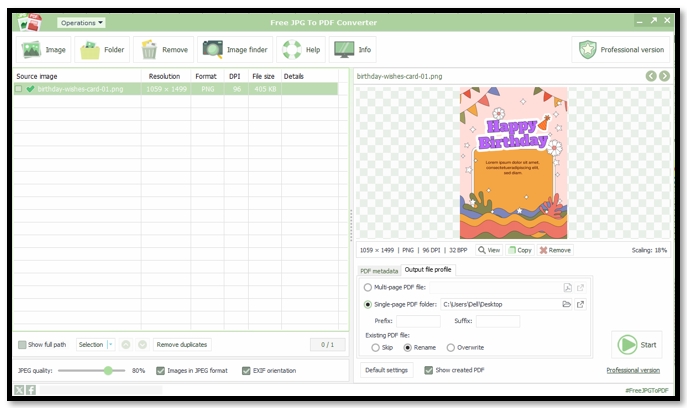
Task: Tick the checkbox for birthday-wishes-card-01.png row
Action: (x=18, y=89)
